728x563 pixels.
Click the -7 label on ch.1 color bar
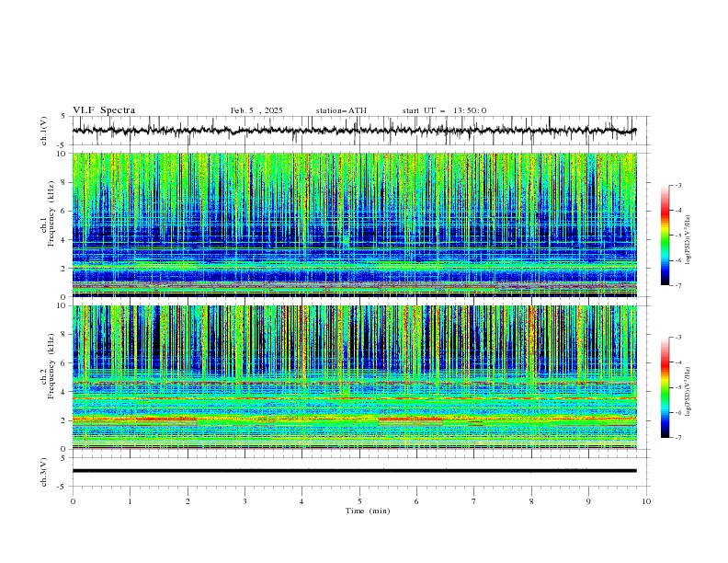[678, 285]
